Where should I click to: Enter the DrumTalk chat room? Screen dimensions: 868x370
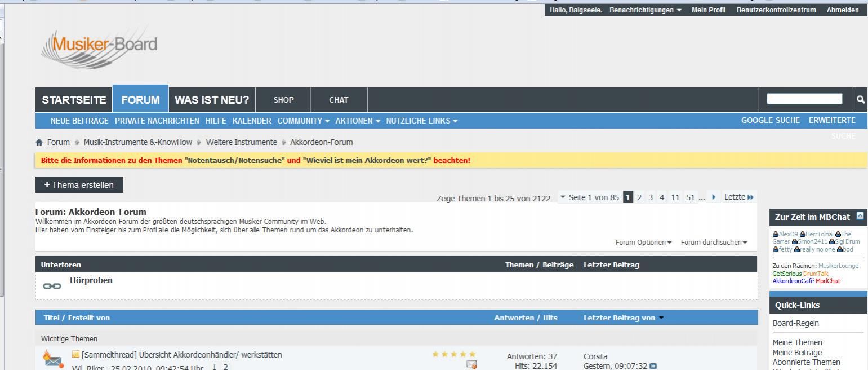816,274
